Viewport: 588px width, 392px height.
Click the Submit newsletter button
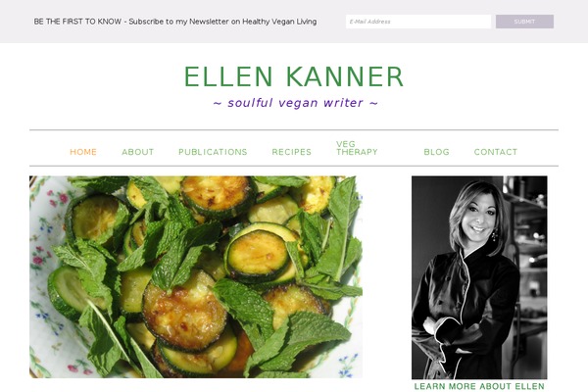pyautogui.click(x=524, y=22)
